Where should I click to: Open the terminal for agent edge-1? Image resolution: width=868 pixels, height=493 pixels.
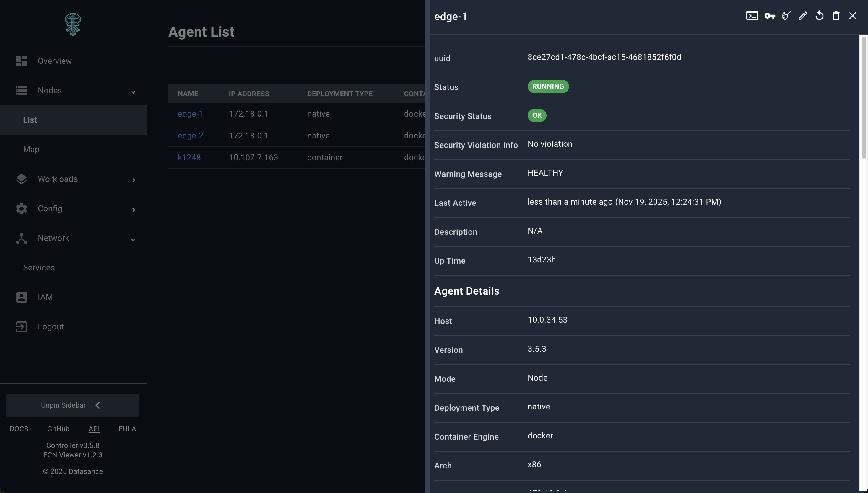pyautogui.click(x=752, y=16)
